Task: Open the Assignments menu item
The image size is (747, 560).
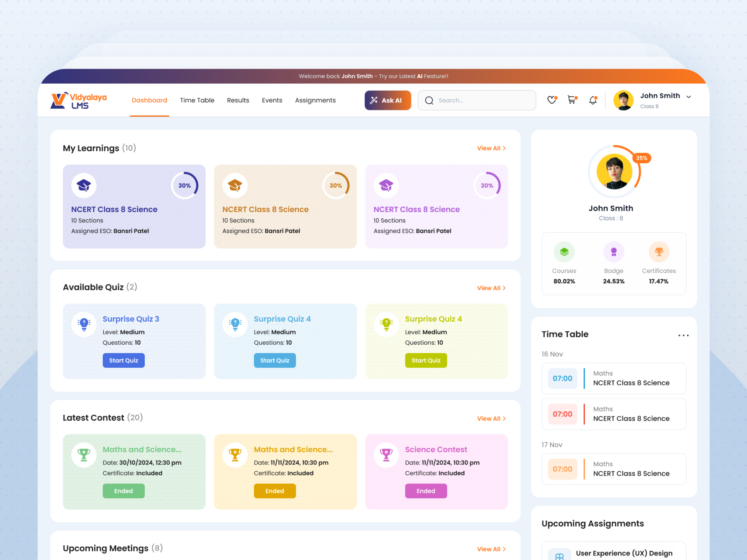Action: point(315,100)
